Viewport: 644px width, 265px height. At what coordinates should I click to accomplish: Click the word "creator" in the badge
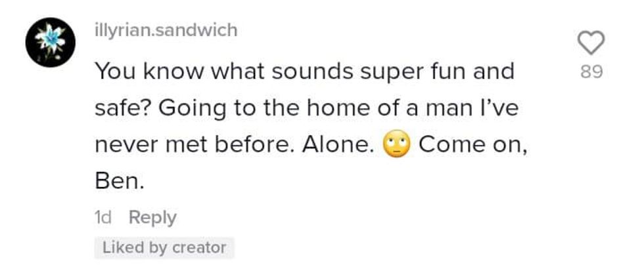point(199,248)
